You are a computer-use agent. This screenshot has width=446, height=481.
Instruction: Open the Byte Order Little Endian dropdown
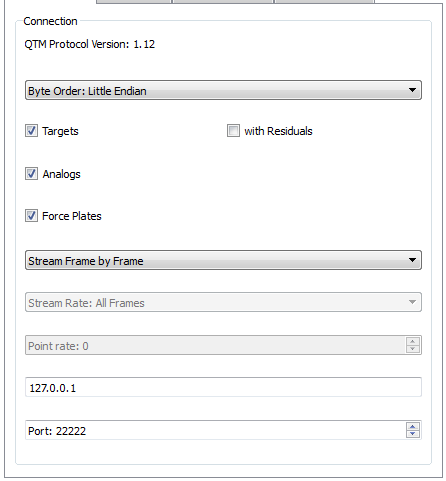223,90
